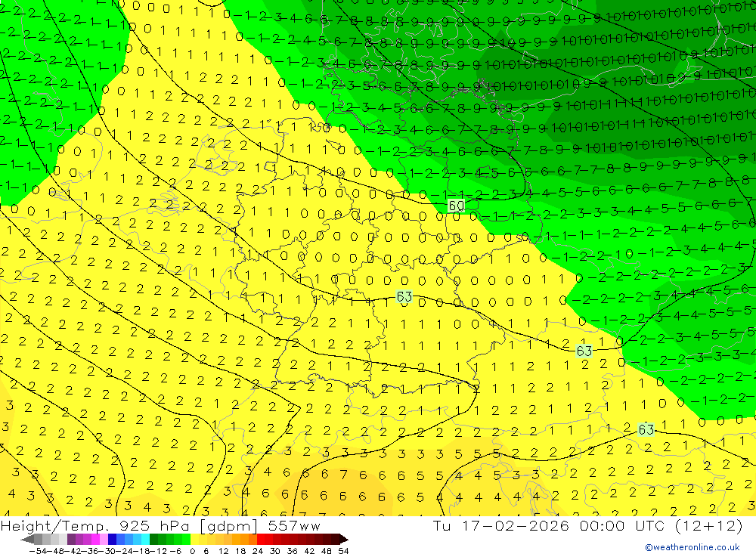
Task: Pick the cyan legend swatch left of dark green
Action: (145, 540)
